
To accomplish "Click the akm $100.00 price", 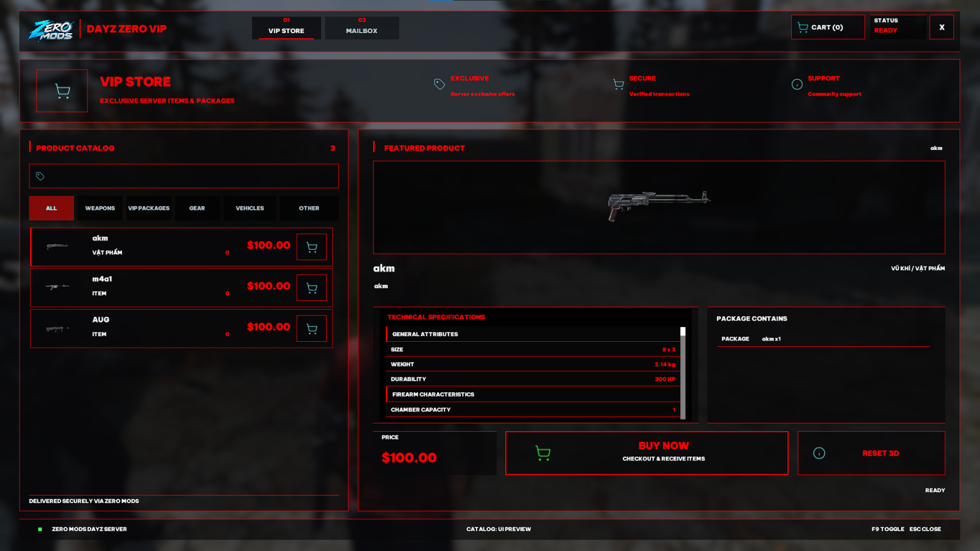I will click(269, 246).
